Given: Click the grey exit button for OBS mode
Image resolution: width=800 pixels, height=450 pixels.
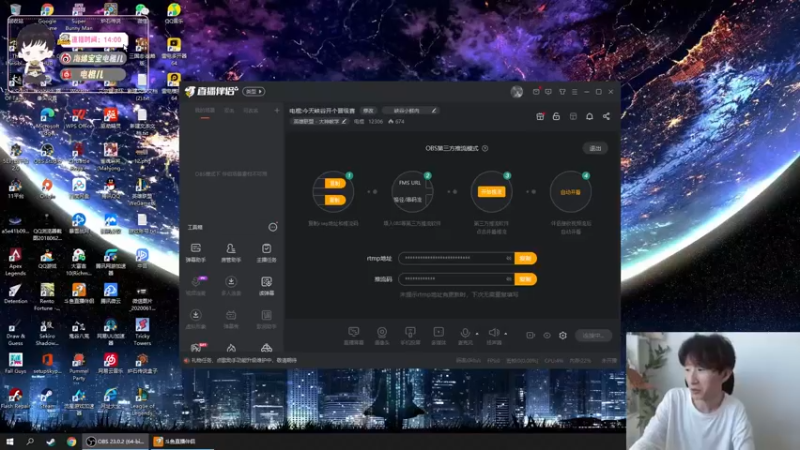Looking at the screenshot, I should click(x=595, y=148).
